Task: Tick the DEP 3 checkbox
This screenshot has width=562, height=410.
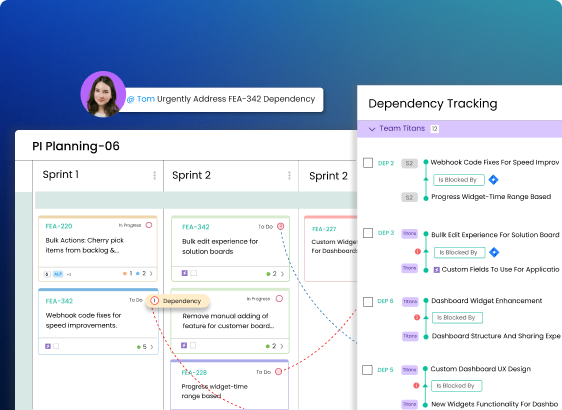Action: [368, 233]
